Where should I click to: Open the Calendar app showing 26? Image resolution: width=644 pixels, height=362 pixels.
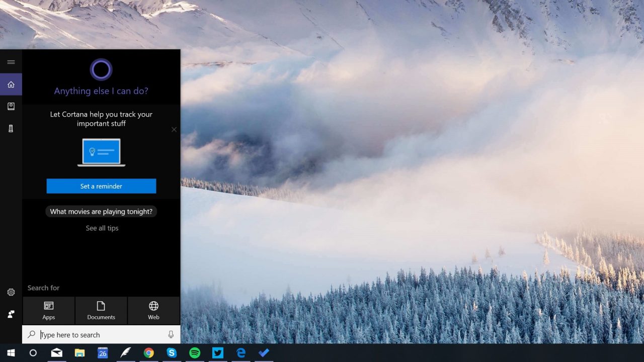[103, 353]
